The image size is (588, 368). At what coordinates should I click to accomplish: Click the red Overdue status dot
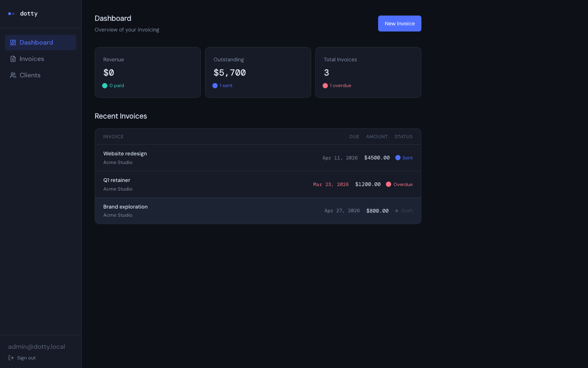(x=389, y=184)
